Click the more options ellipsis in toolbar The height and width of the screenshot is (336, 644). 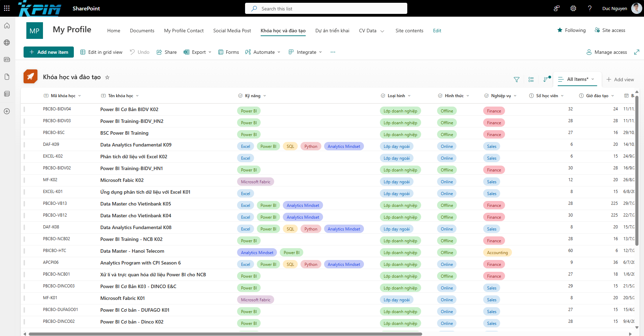pos(333,52)
